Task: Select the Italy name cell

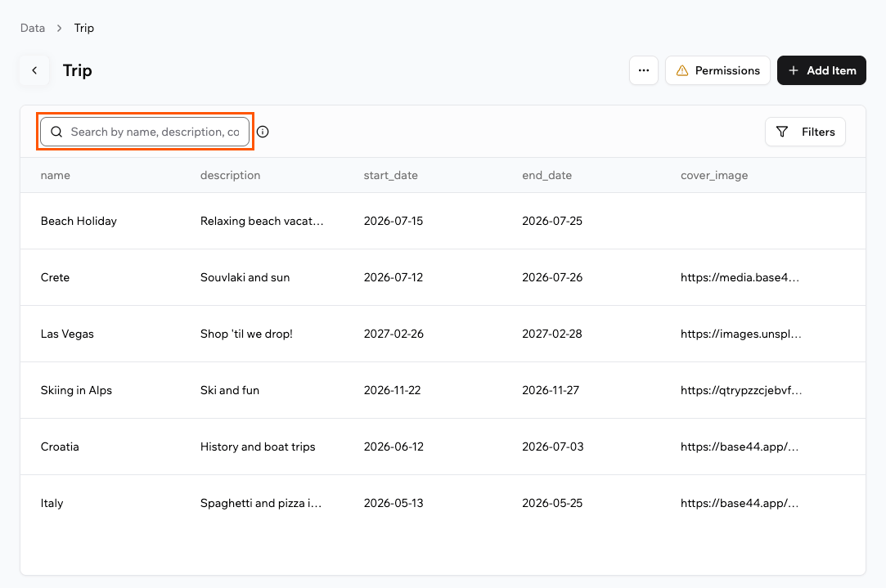Action: click(52, 503)
